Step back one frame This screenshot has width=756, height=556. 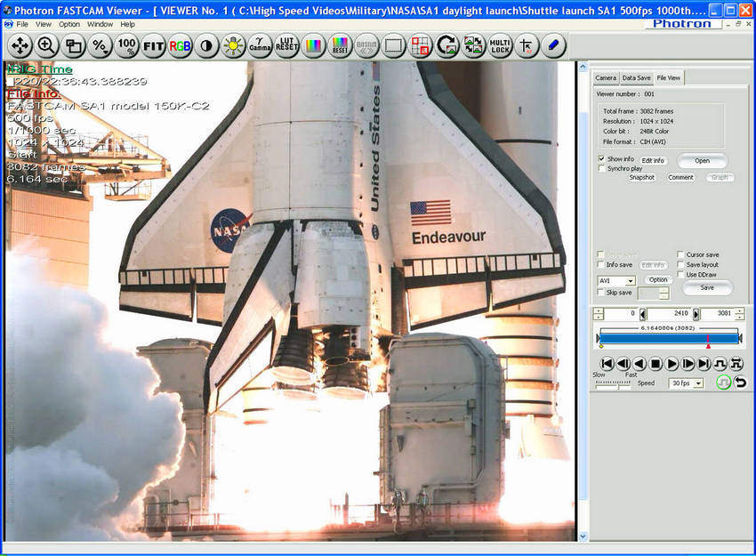623,364
